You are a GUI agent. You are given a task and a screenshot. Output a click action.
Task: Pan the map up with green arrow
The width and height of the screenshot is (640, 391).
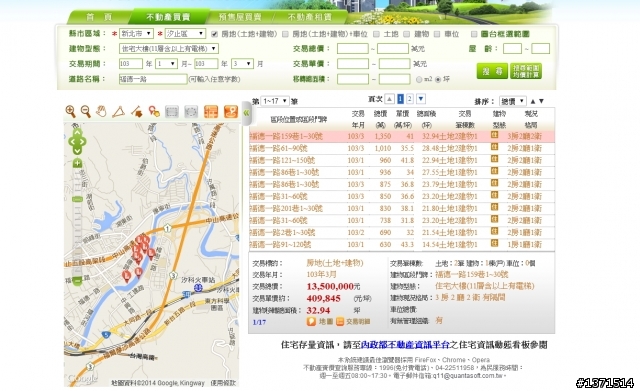tap(77, 133)
